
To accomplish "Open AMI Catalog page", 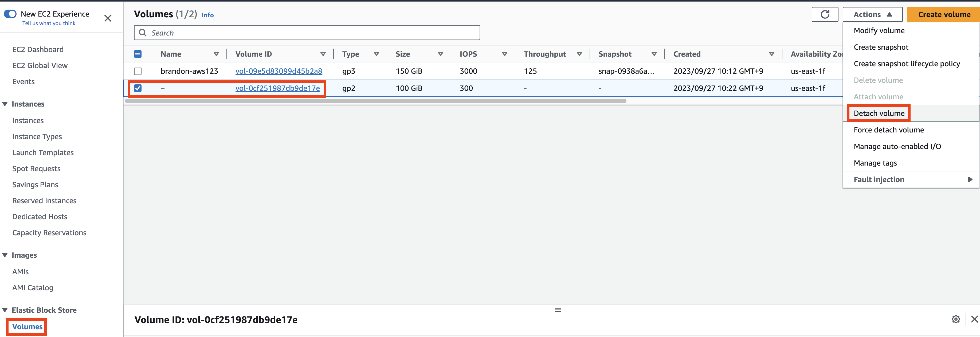I will coord(33,288).
